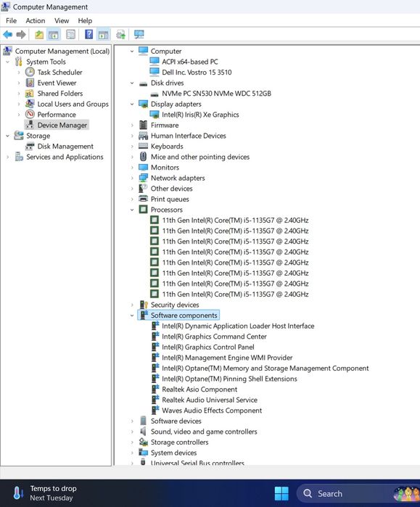The height and width of the screenshot is (507, 420).
Task: Click the System devices icon
Action: pos(143,453)
